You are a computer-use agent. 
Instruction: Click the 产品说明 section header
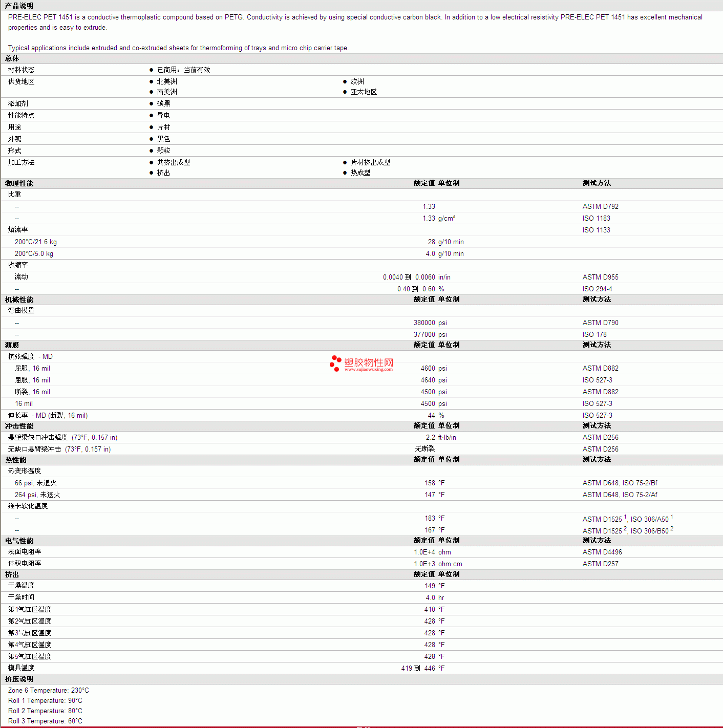(19, 6)
